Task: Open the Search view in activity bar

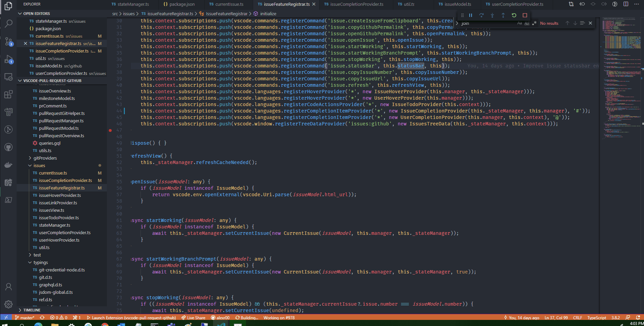Action: pyautogui.click(x=8, y=24)
